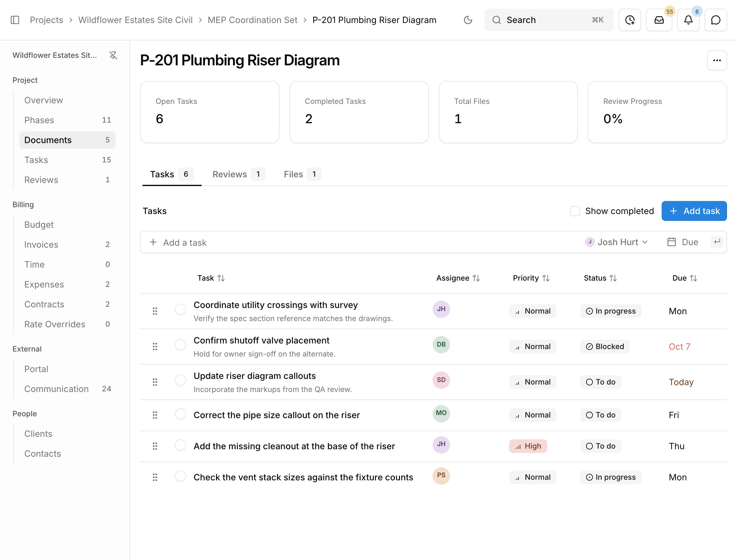Mark Update riser diagram callouts complete

click(x=181, y=380)
